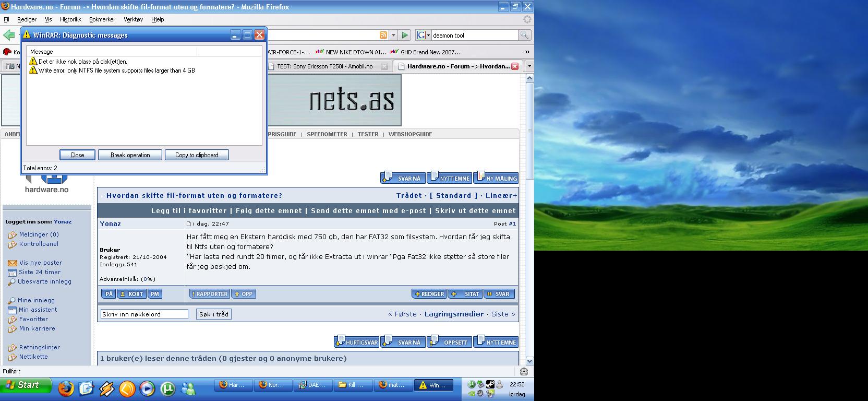Select the 'Det er ikke nok plass' message
This screenshot has height=401, width=868.
78,62
